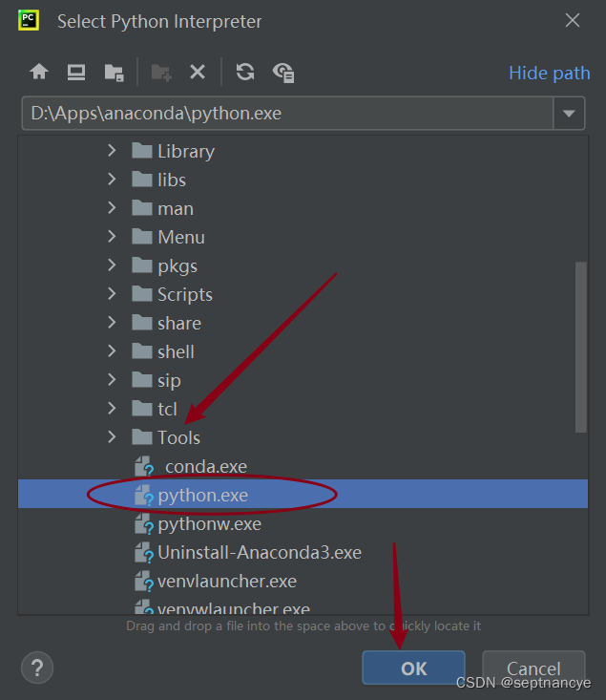Toggle show hidden files icon
The width and height of the screenshot is (606, 700).
(283, 73)
